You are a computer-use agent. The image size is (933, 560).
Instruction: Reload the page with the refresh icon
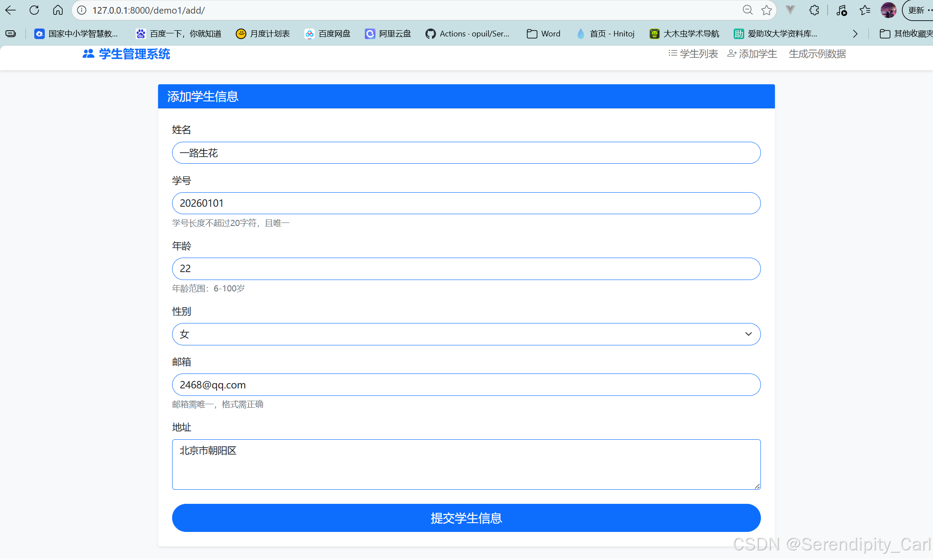[34, 10]
